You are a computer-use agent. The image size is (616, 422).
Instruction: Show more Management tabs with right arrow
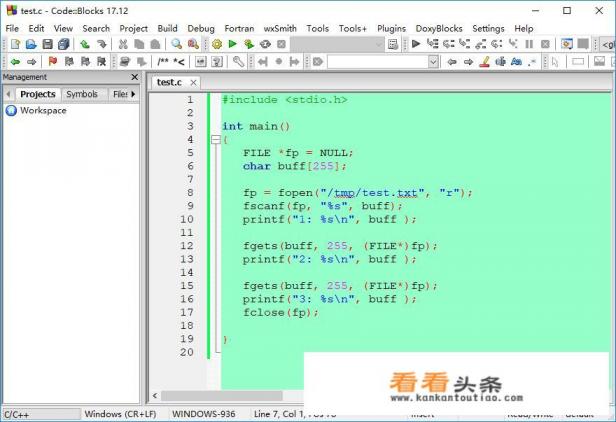(133, 94)
